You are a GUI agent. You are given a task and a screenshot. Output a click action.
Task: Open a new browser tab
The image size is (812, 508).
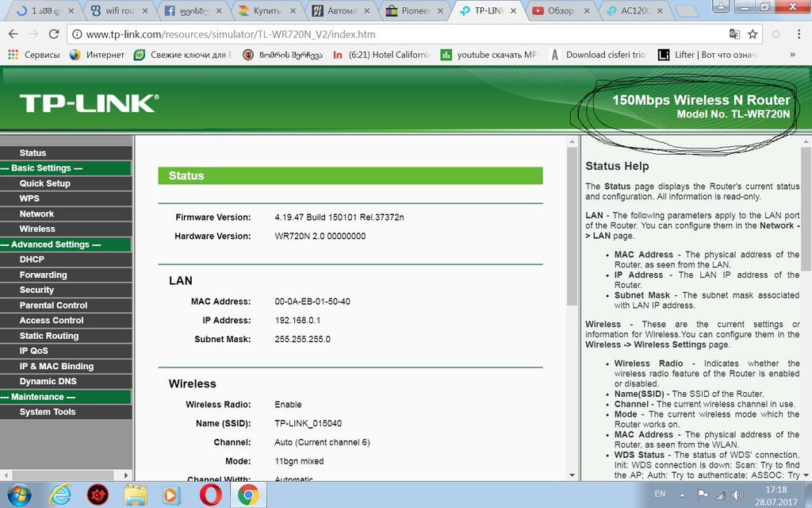click(x=687, y=11)
